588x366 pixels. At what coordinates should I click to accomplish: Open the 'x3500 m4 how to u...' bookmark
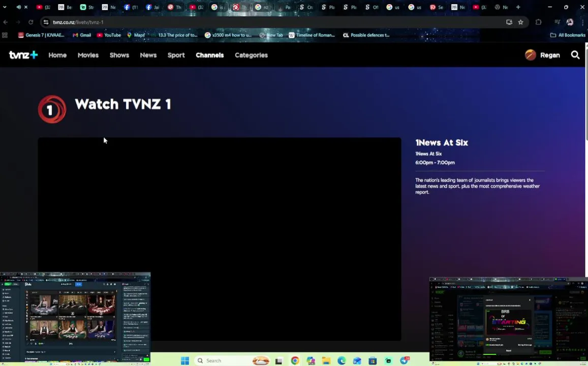[x=228, y=35]
